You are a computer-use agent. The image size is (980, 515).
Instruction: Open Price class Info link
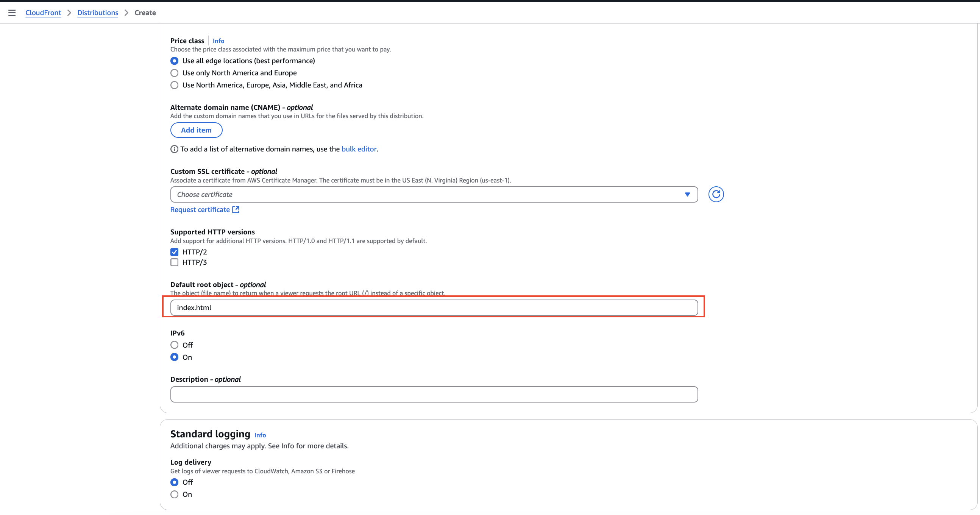coord(218,41)
